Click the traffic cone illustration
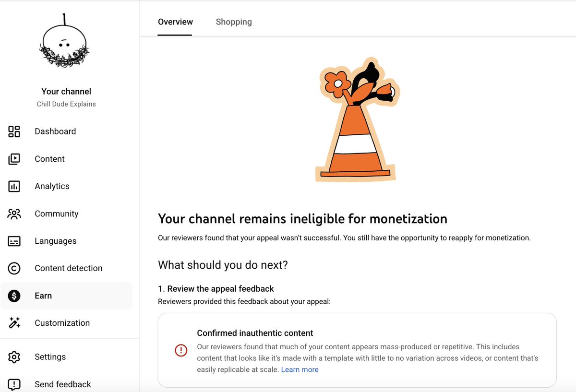Image resolution: width=576 pixels, height=392 pixels. (x=358, y=119)
